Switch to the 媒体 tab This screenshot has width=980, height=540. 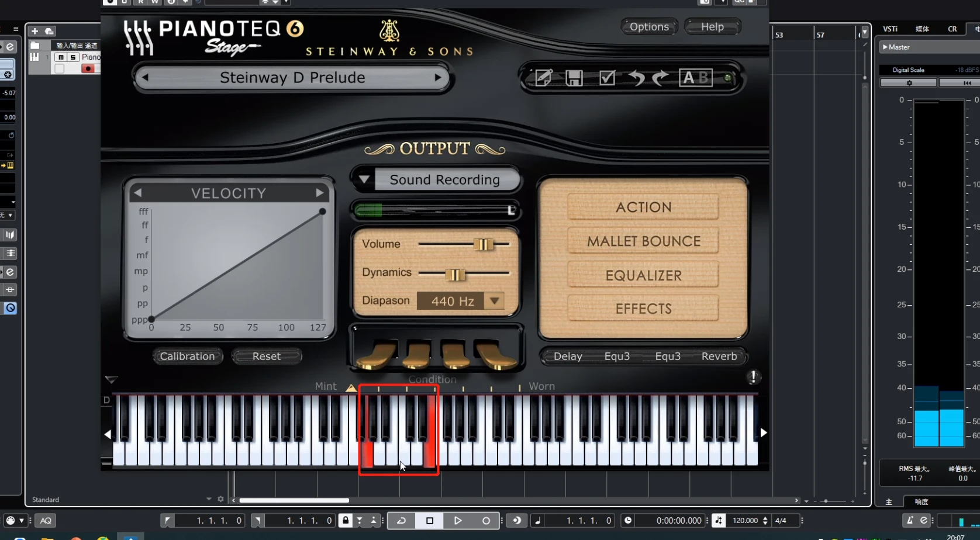[x=922, y=29]
